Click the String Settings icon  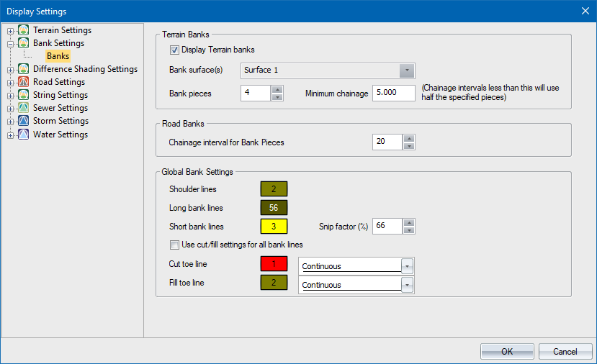[23, 95]
